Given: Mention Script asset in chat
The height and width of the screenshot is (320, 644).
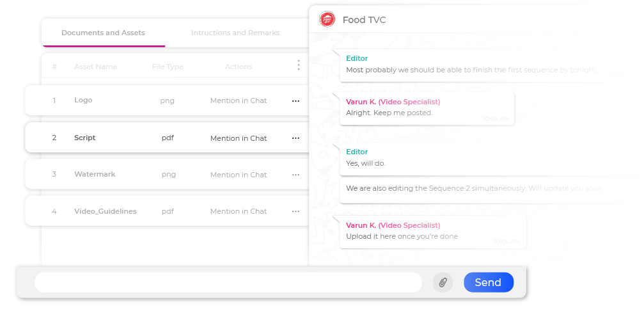Looking at the screenshot, I should [x=239, y=138].
